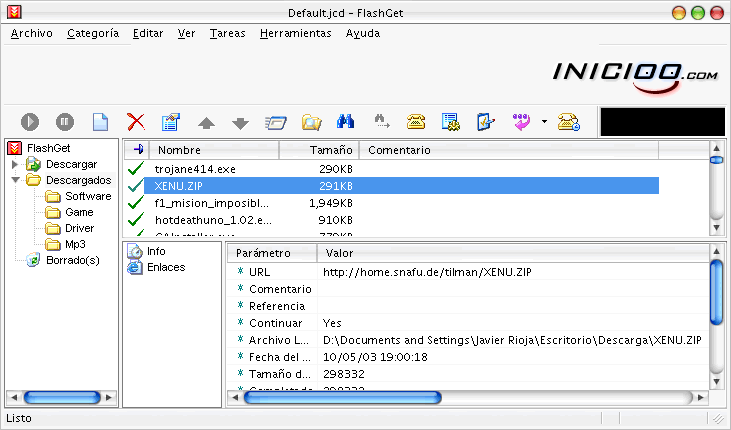Move job down with down arrow icon
731x430 pixels.
(x=241, y=124)
